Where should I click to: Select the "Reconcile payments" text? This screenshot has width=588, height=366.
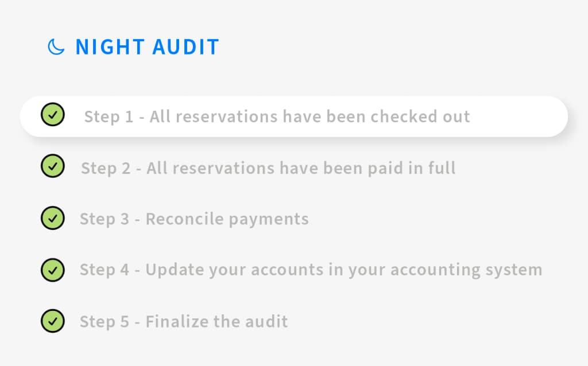click(x=227, y=219)
